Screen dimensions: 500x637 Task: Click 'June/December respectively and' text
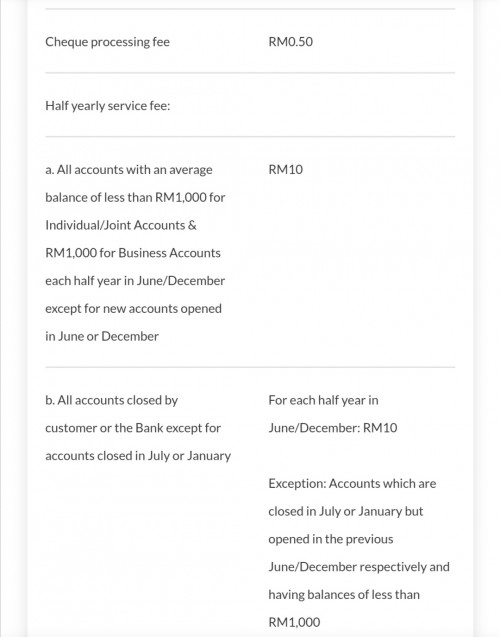coord(359,567)
